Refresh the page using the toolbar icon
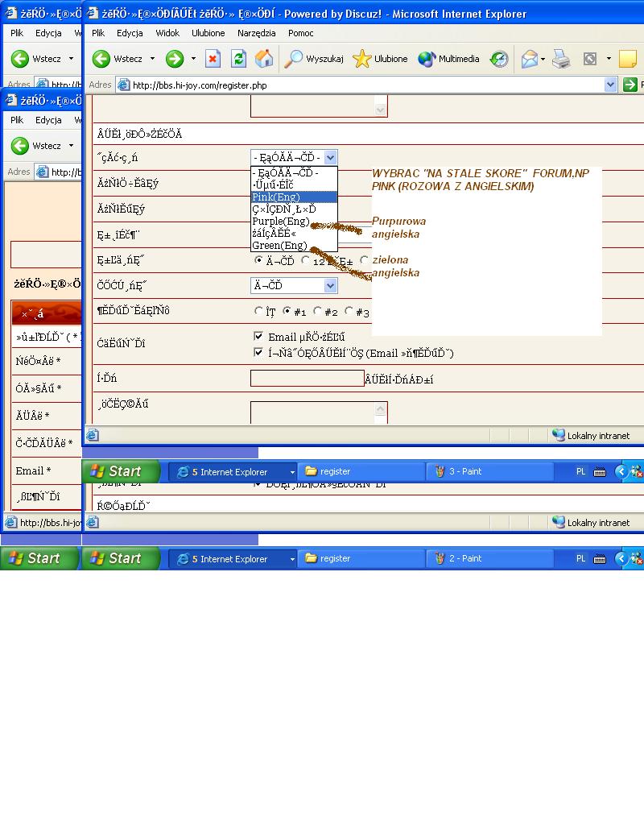644x837 pixels. [238, 59]
